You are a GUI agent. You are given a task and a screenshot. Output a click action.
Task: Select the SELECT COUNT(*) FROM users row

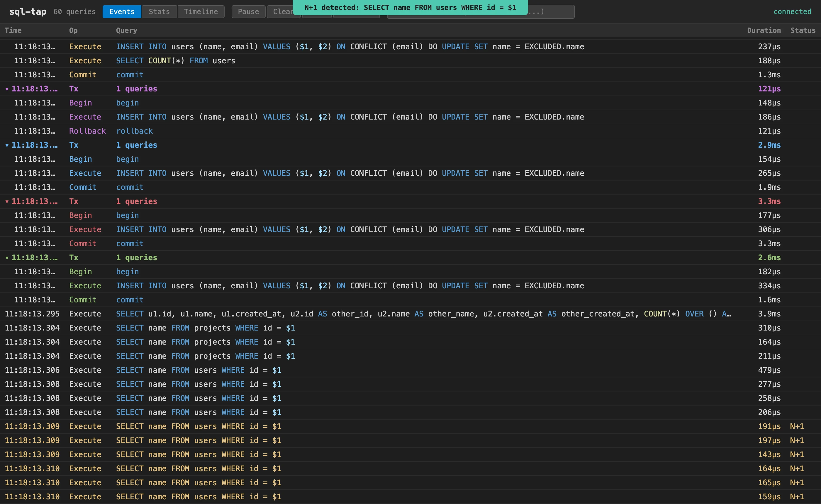(410, 61)
